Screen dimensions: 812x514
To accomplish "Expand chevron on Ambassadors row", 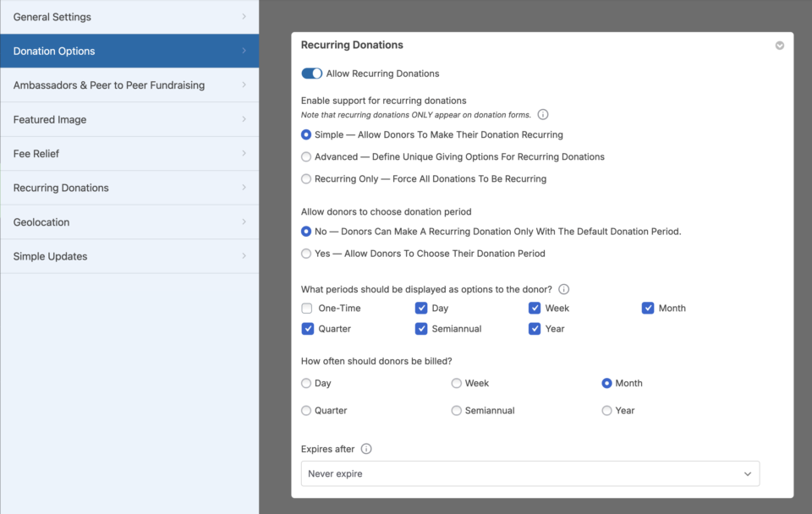I will click(244, 85).
